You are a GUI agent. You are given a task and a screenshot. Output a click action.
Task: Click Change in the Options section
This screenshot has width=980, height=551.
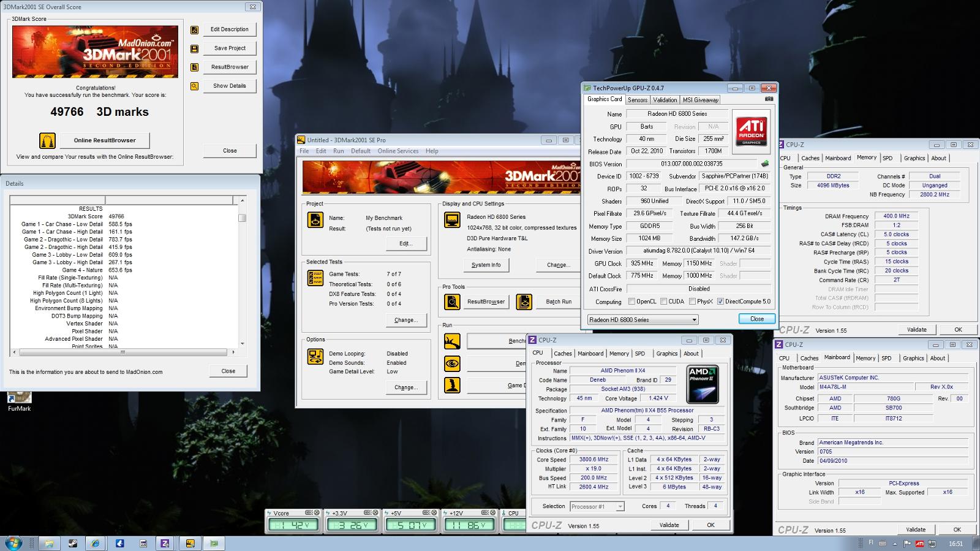tap(405, 387)
